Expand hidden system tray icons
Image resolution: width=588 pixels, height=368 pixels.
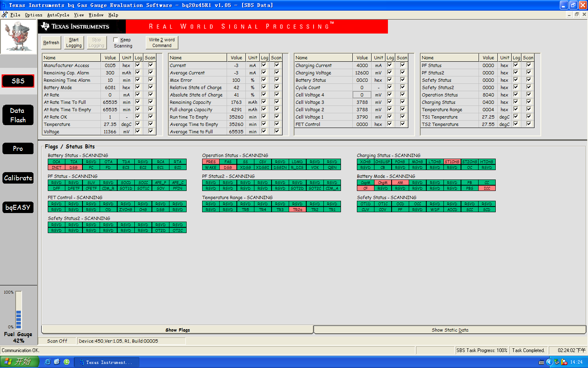click(x=549, y=362)
